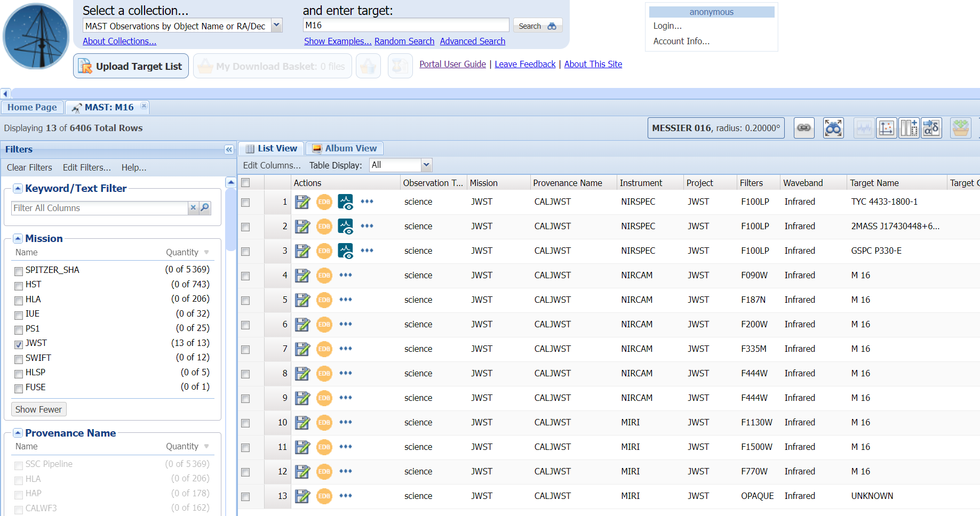This screenshot has width=980, height=516.
Task: Open the scatter plot chart tool
Action: pyautogui.click(x=886, y=128)
